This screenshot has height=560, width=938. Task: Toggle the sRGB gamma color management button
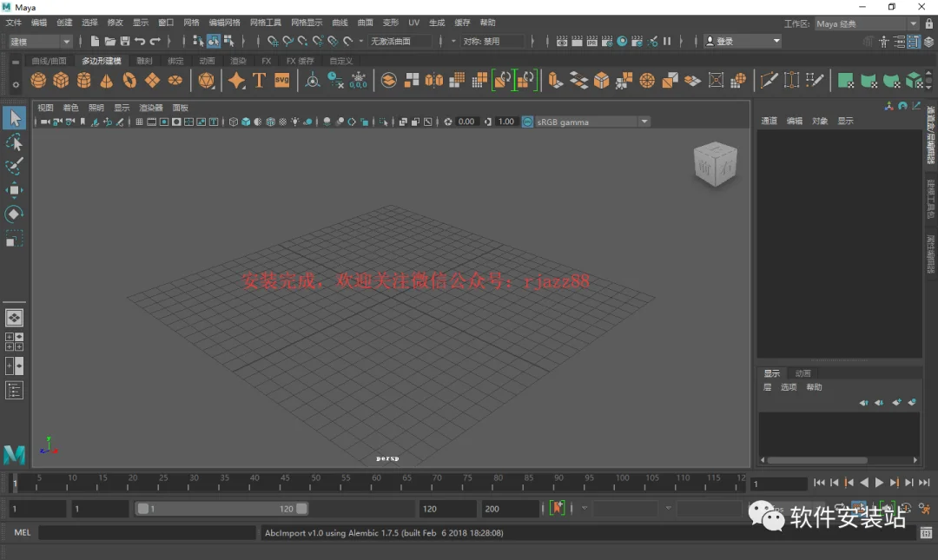tap(528, 122)
